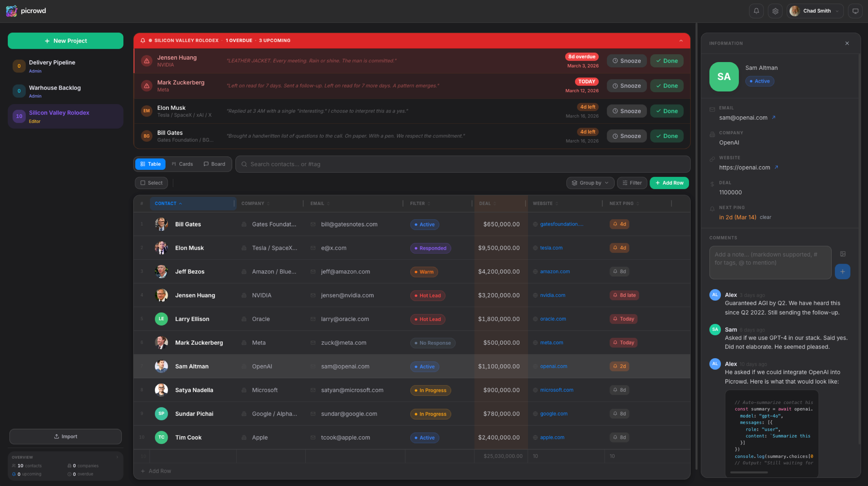This screenshot has width=868, height=486.
Task: Switch to the Cards view tab
Action: coord(182,164)
